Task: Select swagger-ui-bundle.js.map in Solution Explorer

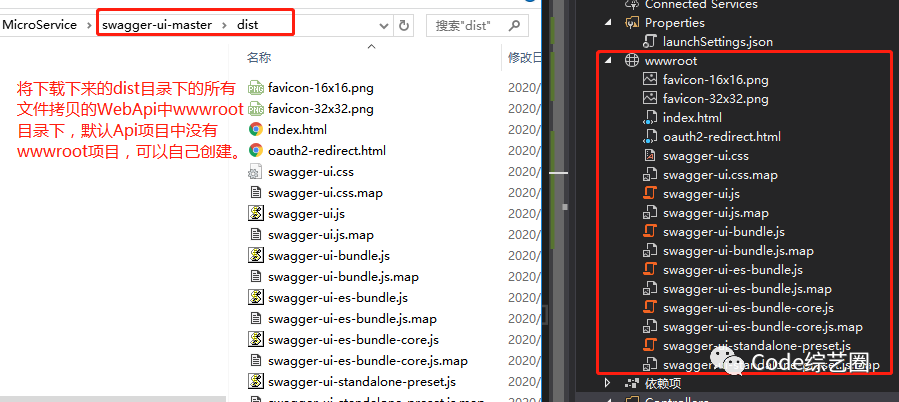Action: [738, 251]
